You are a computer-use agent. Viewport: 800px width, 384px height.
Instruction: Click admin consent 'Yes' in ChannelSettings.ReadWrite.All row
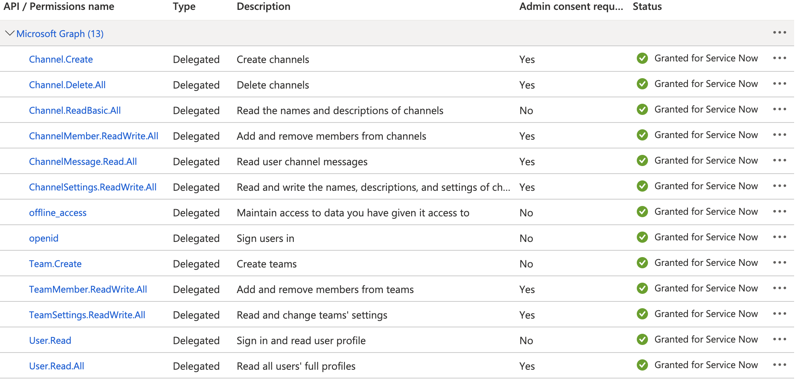click(527, 187)
